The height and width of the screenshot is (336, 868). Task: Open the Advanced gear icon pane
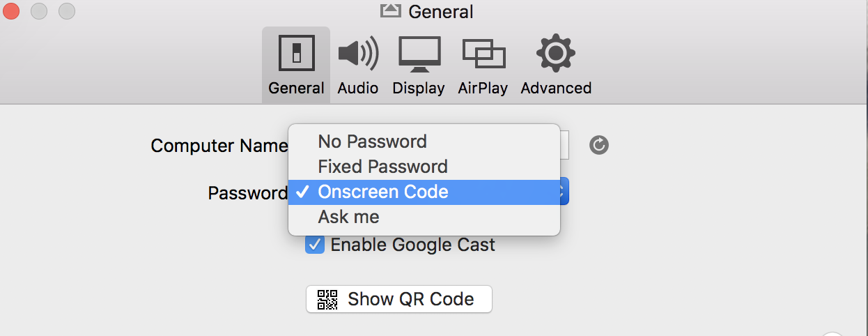[x=555, y=54]
